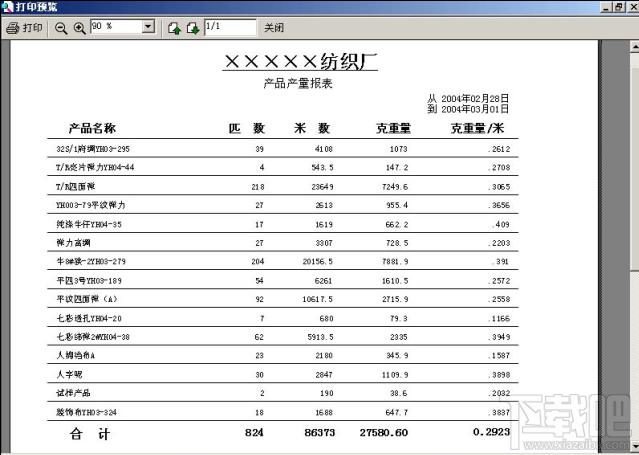The image size is (639, 455).
Task: Click the 1/1 page number field
Action: pyautogui.click(x=231, y=27)
